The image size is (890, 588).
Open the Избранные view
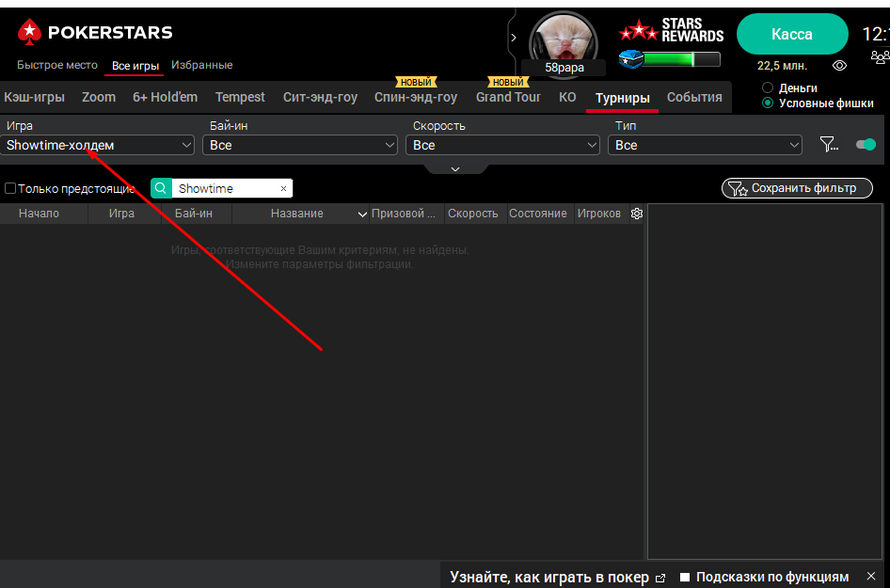point(202,65)
